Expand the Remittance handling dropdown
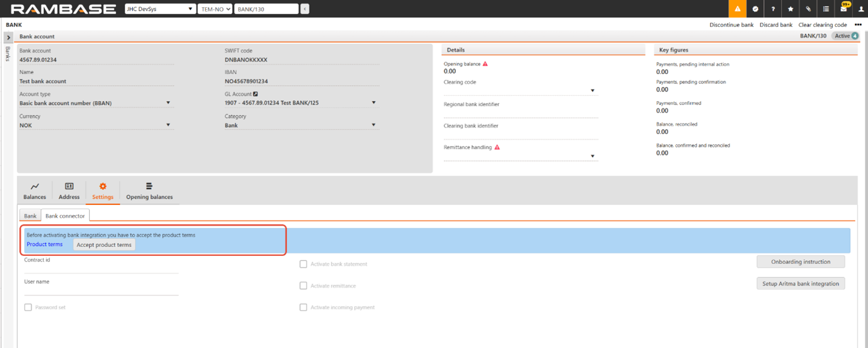Screen dimensions: 868x348 click(x=592, y=156)
